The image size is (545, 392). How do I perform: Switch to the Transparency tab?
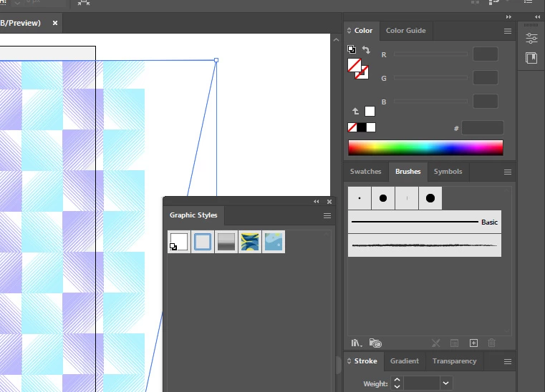tap(454, 361)
